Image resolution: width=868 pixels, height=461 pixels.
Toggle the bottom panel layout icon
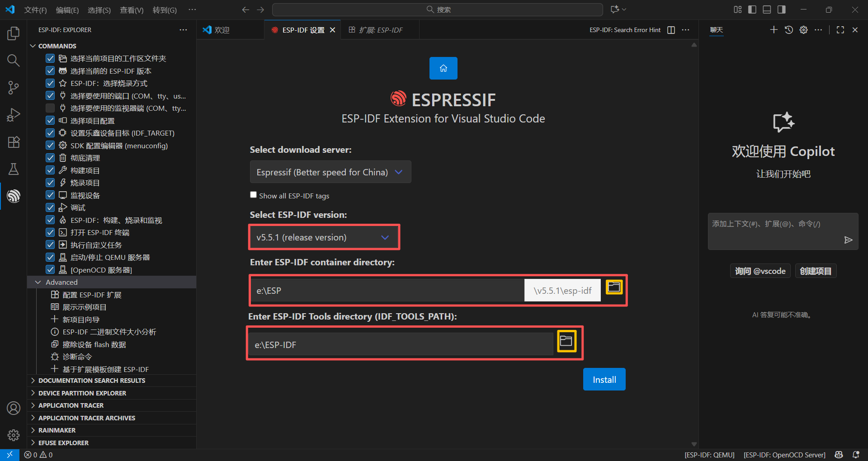(x=767, y=9)
